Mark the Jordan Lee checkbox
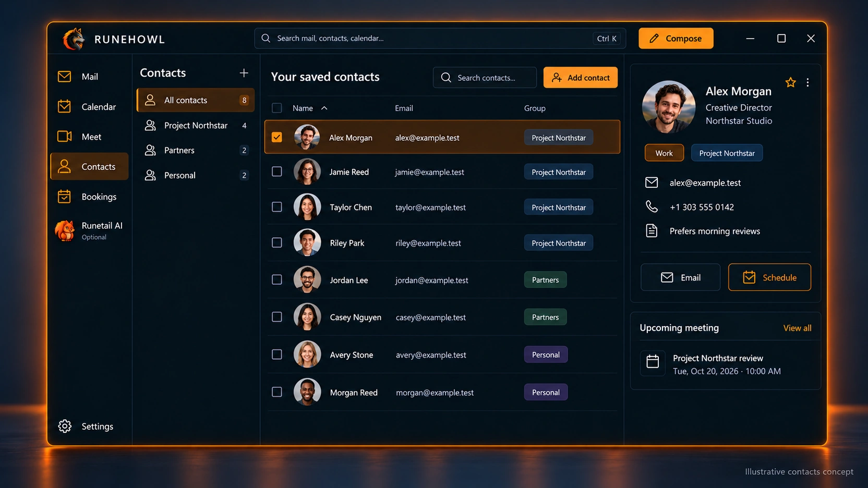Screen dimensions: 868x488 [x=277, y=280]
